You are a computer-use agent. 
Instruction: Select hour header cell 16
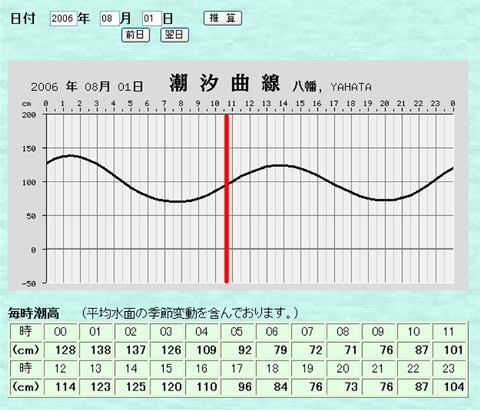202,369
